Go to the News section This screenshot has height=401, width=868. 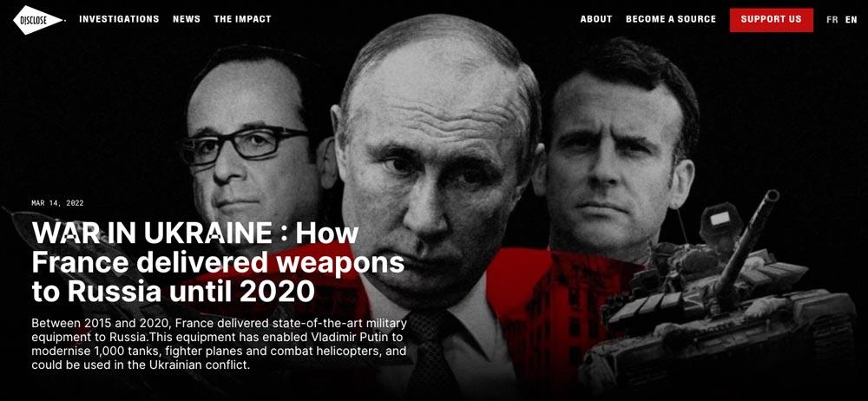point(187,19)
